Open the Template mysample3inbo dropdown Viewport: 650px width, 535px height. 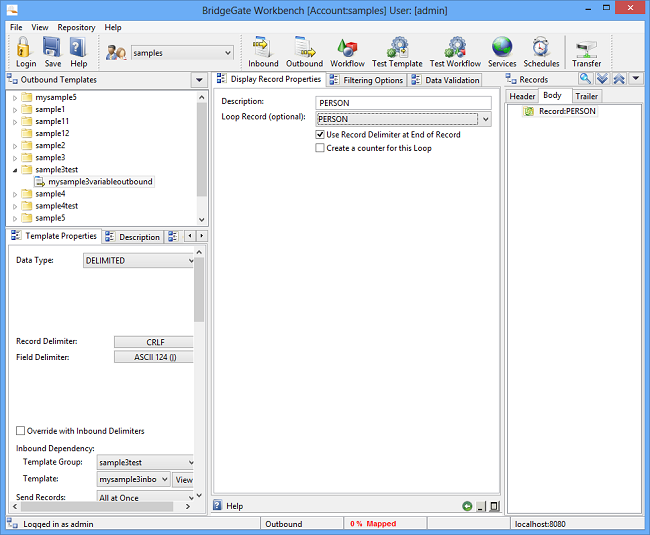pyautogui.click(x=165, y=479)
